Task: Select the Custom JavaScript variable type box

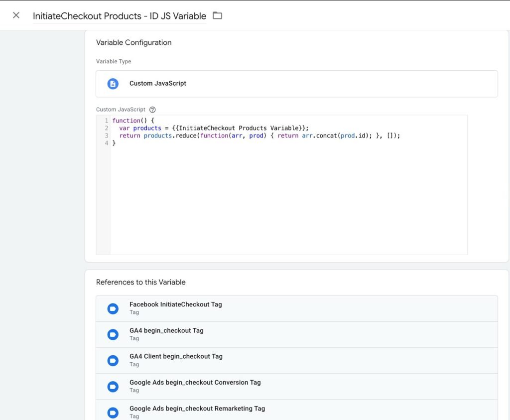Action: (297, 84)
